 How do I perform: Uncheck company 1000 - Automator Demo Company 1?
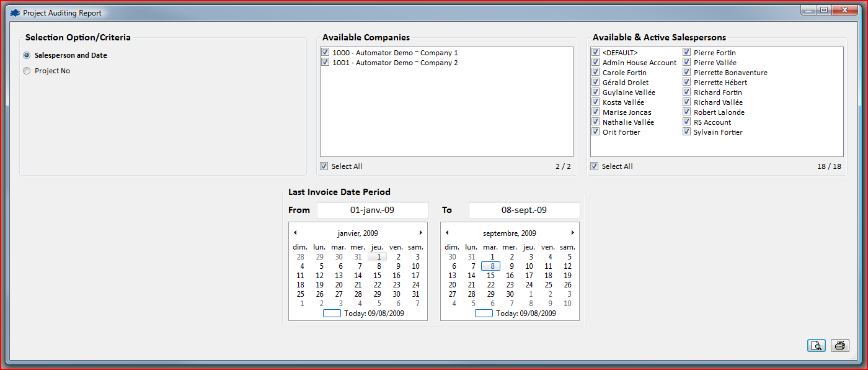325,53
